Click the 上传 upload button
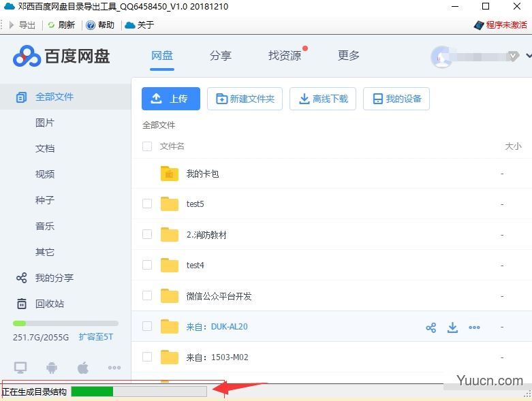The width and height of the screenshot is (532, 401). coord(171,99)
